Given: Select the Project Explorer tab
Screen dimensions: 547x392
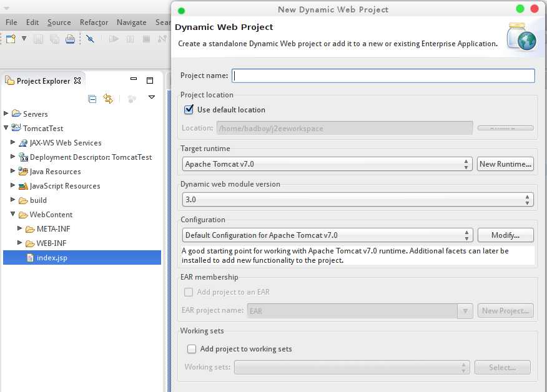Looking at the screenshot, I should point(43,81).
